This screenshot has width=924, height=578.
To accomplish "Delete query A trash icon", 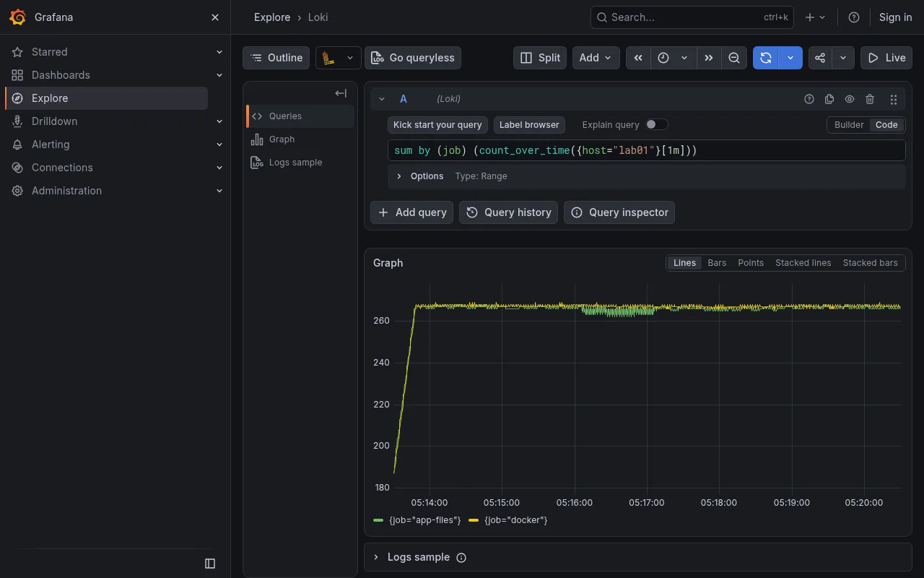I will (870, 99).
